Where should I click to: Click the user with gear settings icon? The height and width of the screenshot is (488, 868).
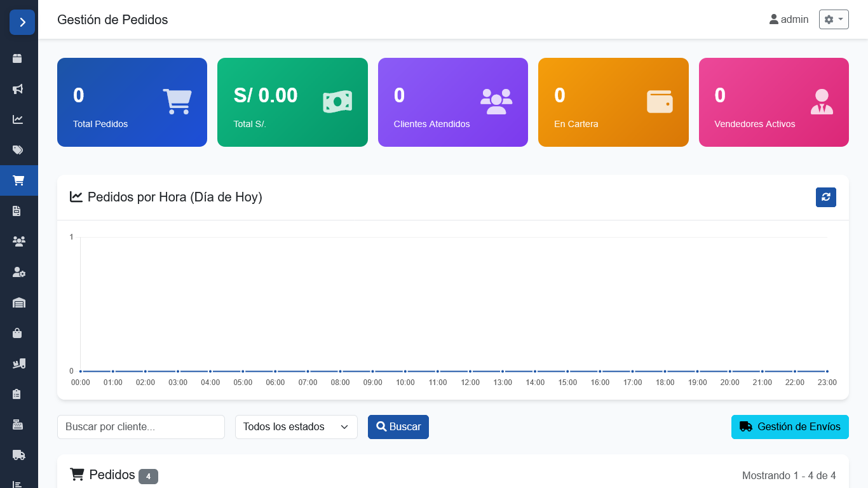pos(19,272)
